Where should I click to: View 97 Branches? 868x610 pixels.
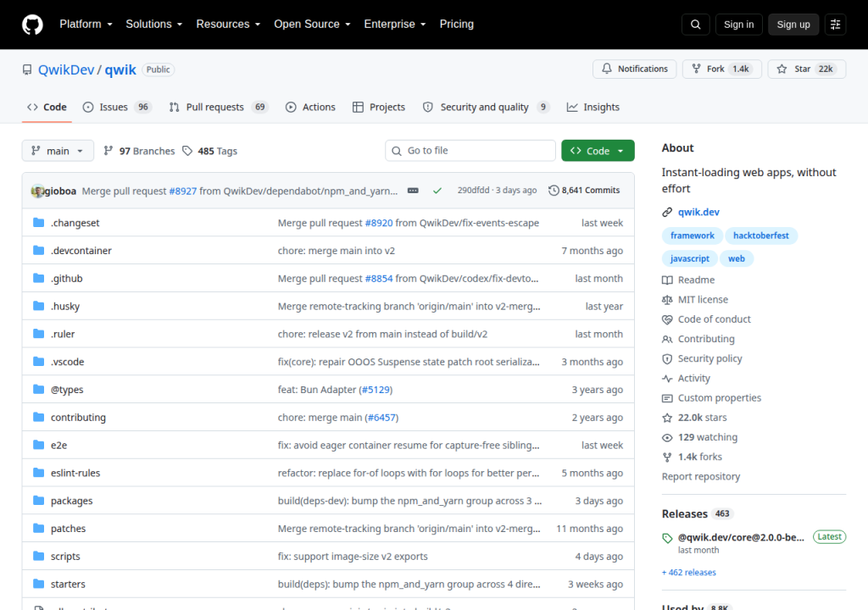pyautogui.click(x=139, y=151)
